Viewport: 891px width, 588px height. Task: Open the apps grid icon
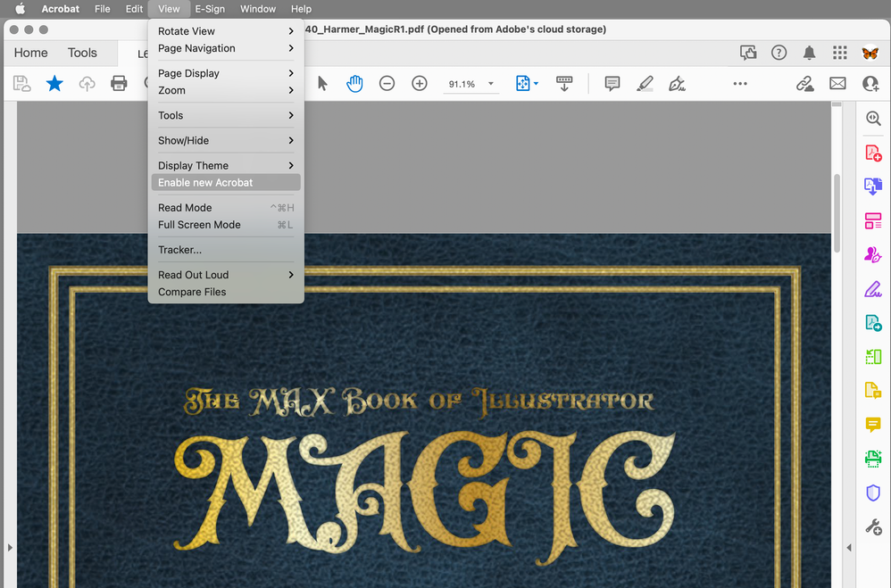[x=840, y=53]
